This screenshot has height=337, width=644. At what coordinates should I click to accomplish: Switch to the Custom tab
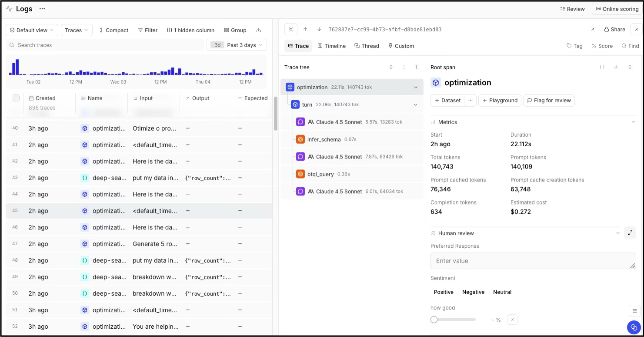[x=401, y=46]
